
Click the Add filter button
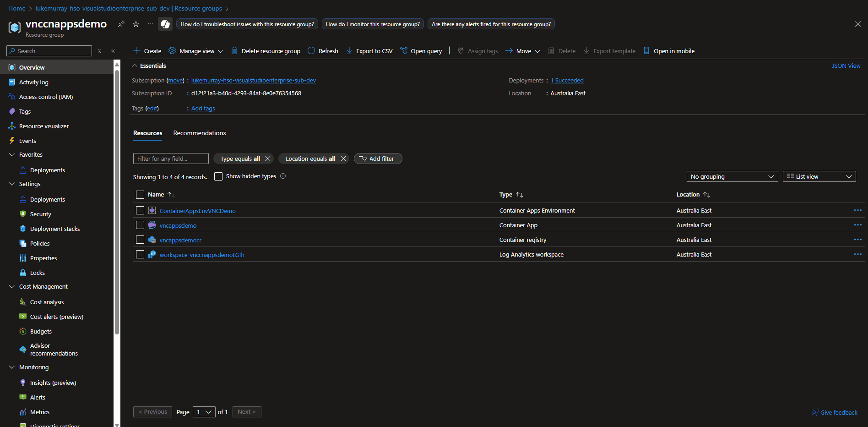click(378, 159)
